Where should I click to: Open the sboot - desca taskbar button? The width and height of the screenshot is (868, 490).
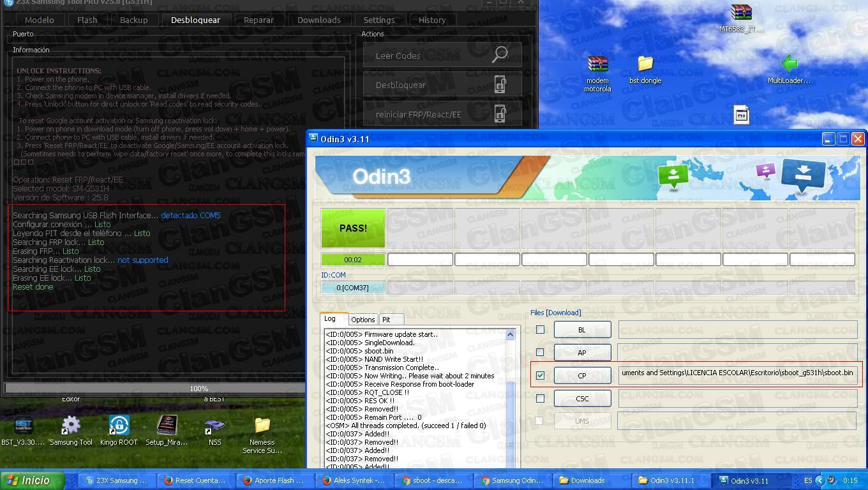pyautogui.click(x=434, y=480)
